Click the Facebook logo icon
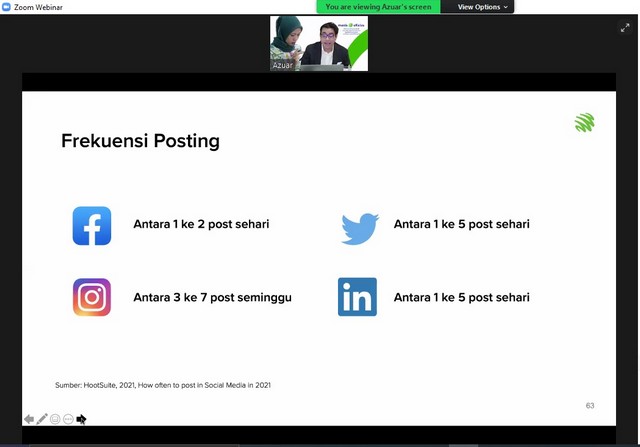This screenshot has width=640, height=447. (x=92, y=225)
